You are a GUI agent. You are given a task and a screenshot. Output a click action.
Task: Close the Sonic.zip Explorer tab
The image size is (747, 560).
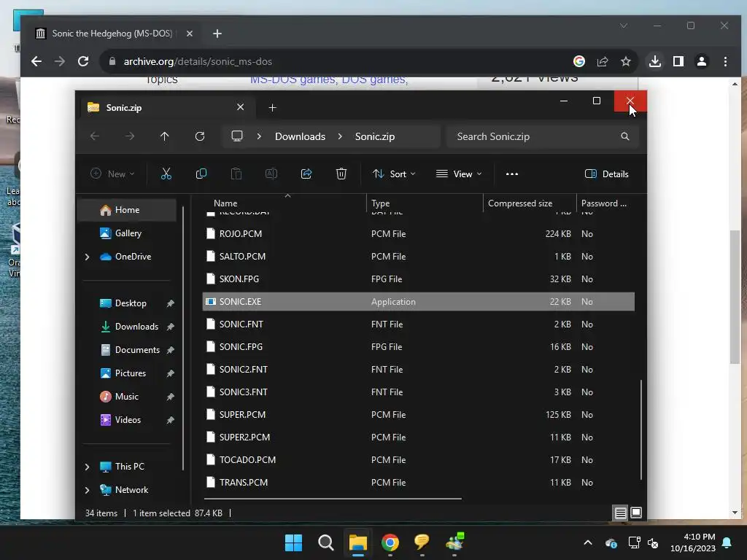(240, 107)
